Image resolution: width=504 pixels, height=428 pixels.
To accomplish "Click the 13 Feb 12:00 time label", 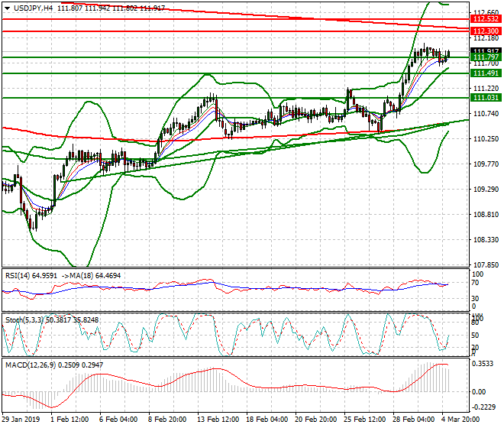I will pyautogui.click(x=218, y=420).
